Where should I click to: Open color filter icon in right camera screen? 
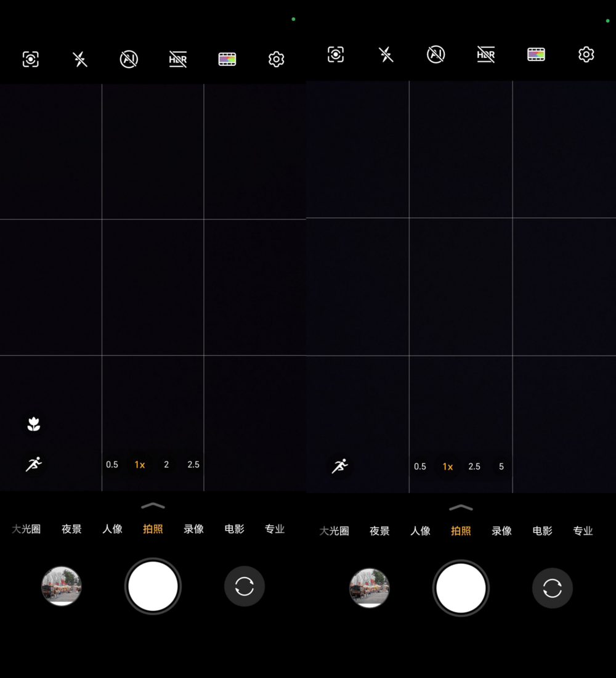point(536,54)
